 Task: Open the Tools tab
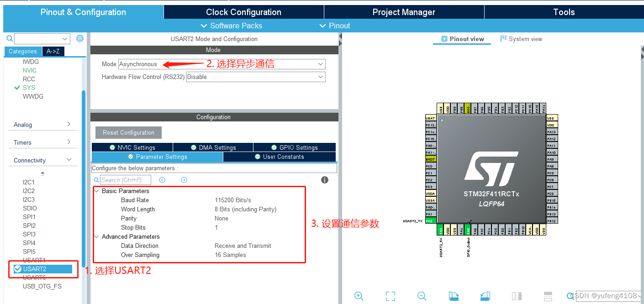tap(564, 12)
